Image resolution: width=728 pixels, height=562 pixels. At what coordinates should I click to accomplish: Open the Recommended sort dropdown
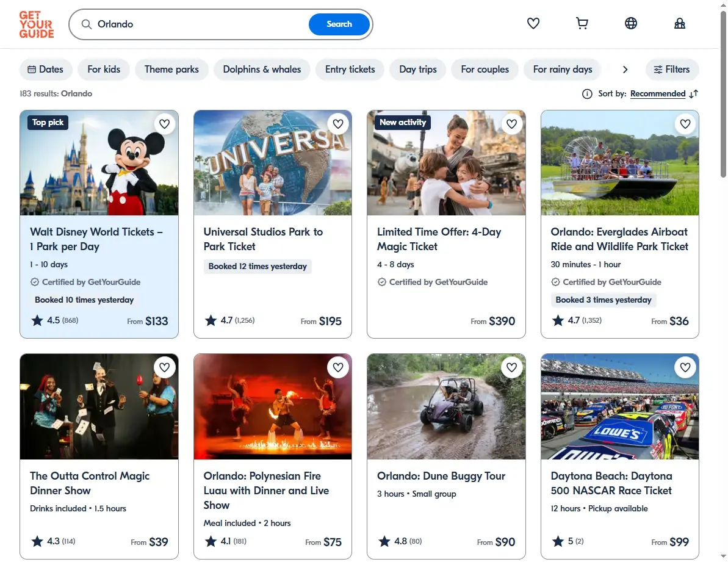click(658, 94)
